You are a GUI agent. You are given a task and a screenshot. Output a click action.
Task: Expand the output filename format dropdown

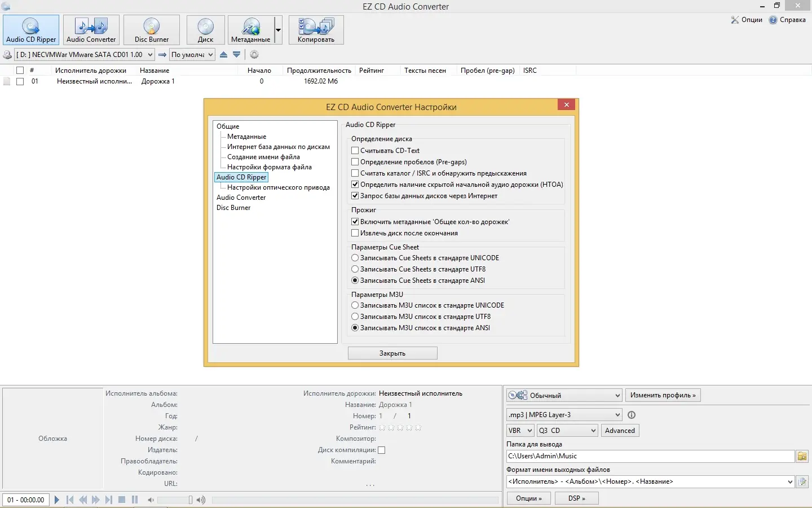tap(790, 482)
